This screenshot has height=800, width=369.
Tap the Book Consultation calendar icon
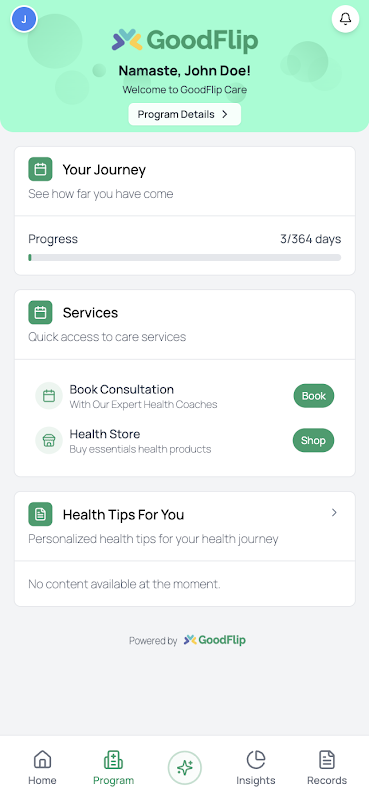(x=49, y=396)
